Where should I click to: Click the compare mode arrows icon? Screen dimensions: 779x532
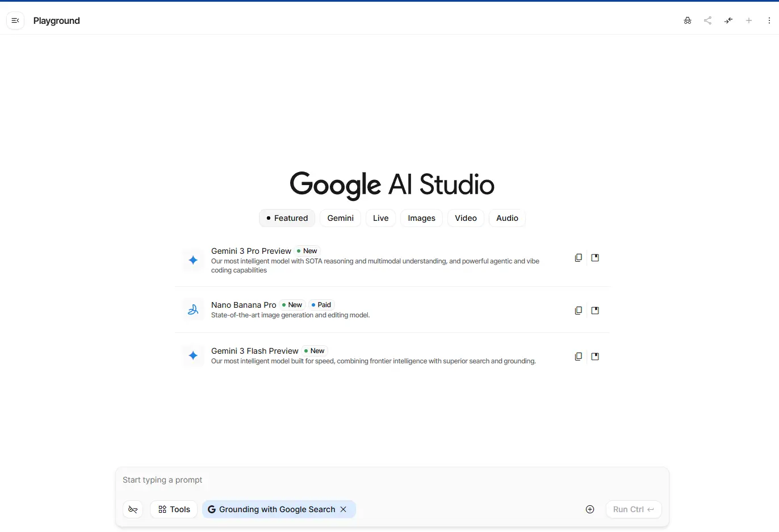[728, 20]
